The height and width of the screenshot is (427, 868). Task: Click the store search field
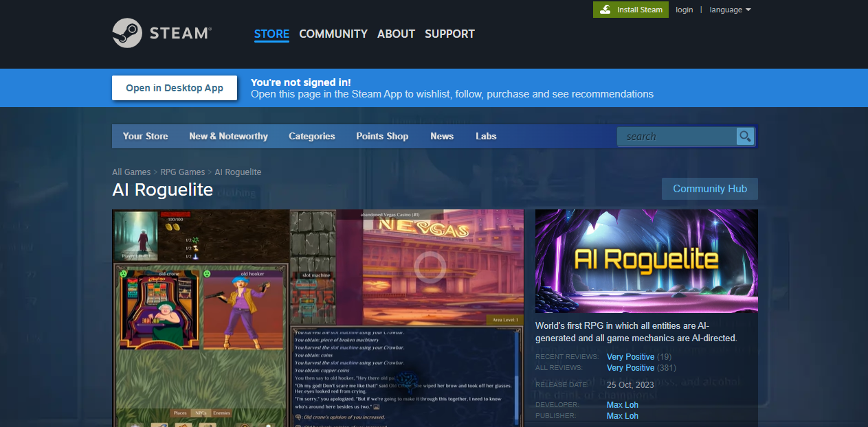pyautogui.click(x=677, y=137)
